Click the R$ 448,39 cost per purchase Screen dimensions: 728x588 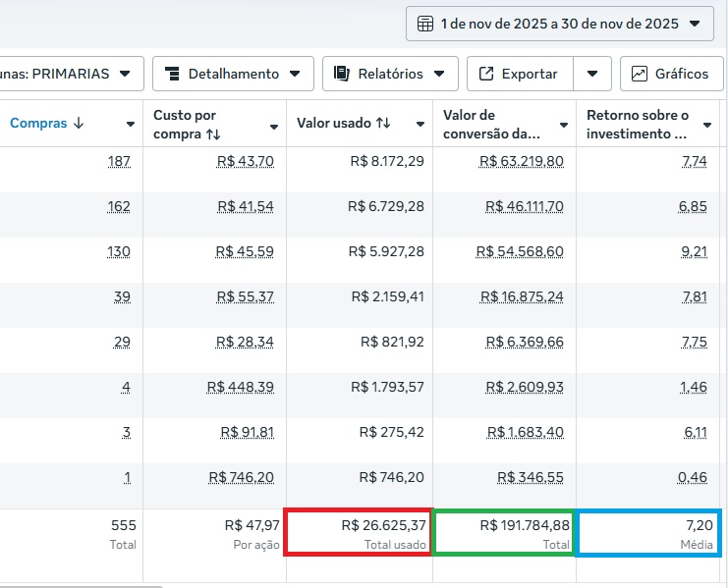pos(241,387)
